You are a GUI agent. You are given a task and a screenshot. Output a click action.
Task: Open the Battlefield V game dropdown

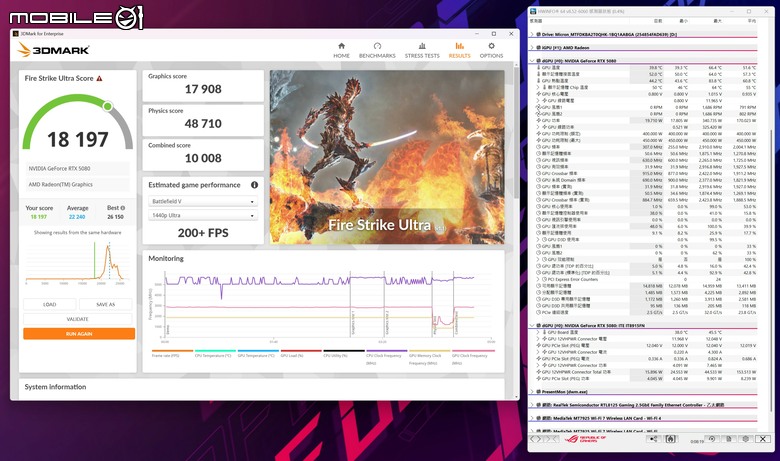(x=203, y=201)
